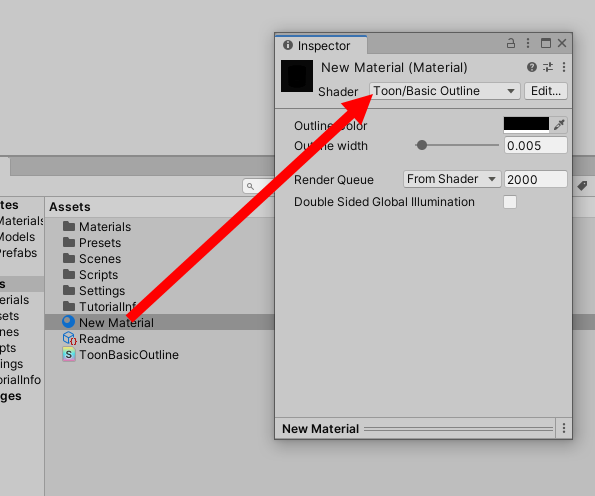This screenshot has width=595, height=496.
Task: Click the TutorialInfo folder icon
Action: [x=69, y=306]
